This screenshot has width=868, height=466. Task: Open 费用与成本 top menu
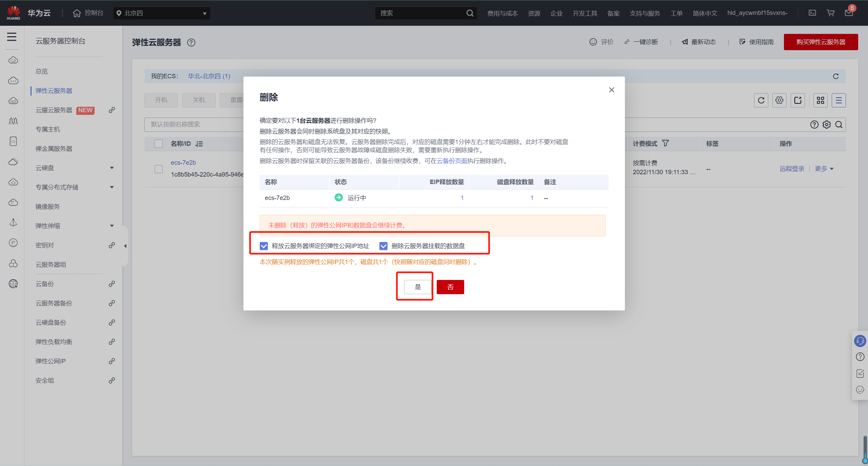[x=502, y=13]
